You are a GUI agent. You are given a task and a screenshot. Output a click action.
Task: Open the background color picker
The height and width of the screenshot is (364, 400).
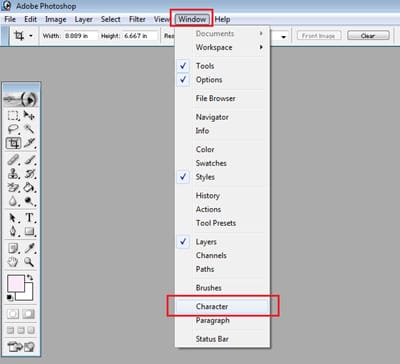click(x=28, y=295)
